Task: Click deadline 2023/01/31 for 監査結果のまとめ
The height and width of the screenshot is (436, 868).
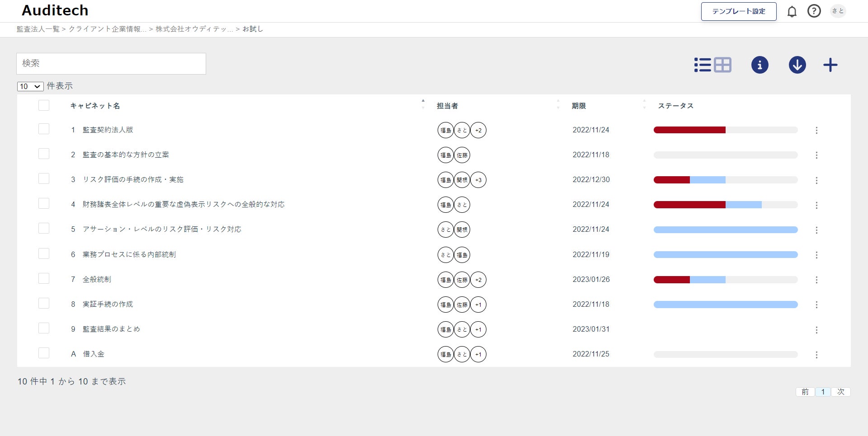Action: pyautogui.click(x=591, y=329)
